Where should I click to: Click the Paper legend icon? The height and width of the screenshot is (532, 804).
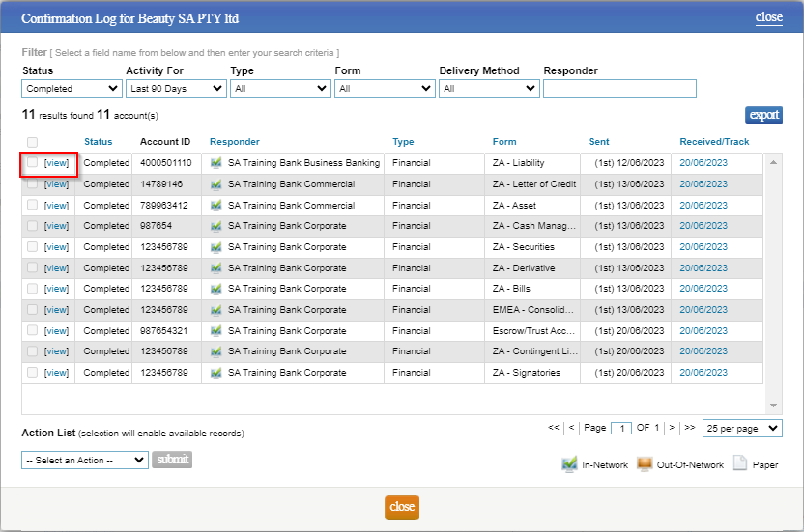pos(740,464)
